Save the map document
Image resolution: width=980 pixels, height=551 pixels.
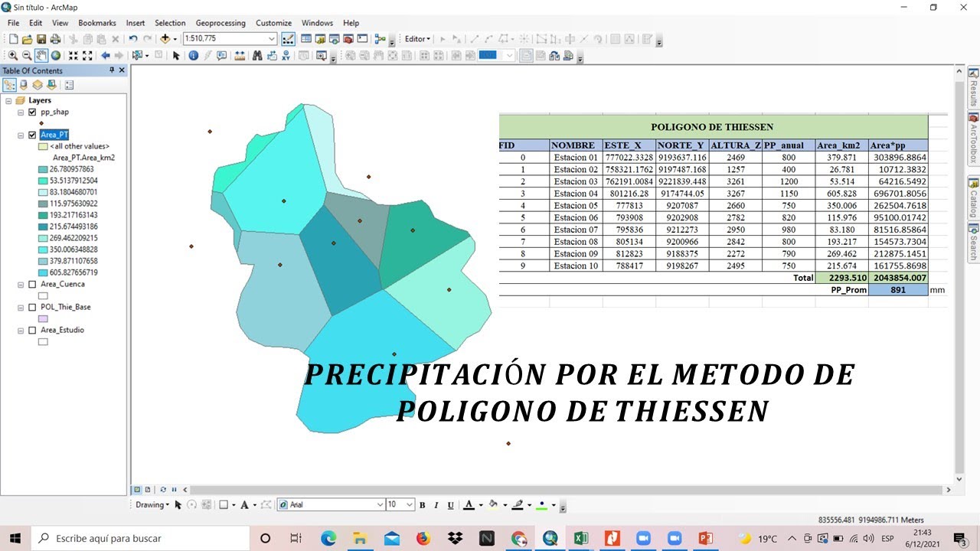click(41, 38)
